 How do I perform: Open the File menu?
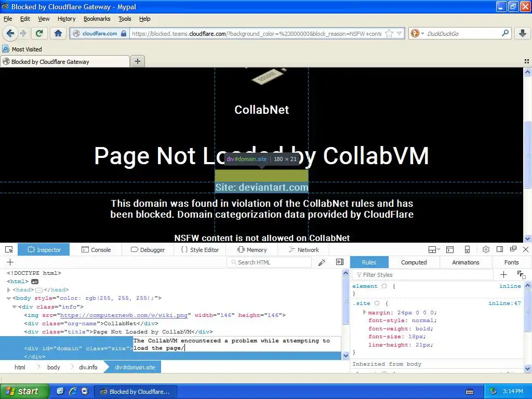click(8, 19)
